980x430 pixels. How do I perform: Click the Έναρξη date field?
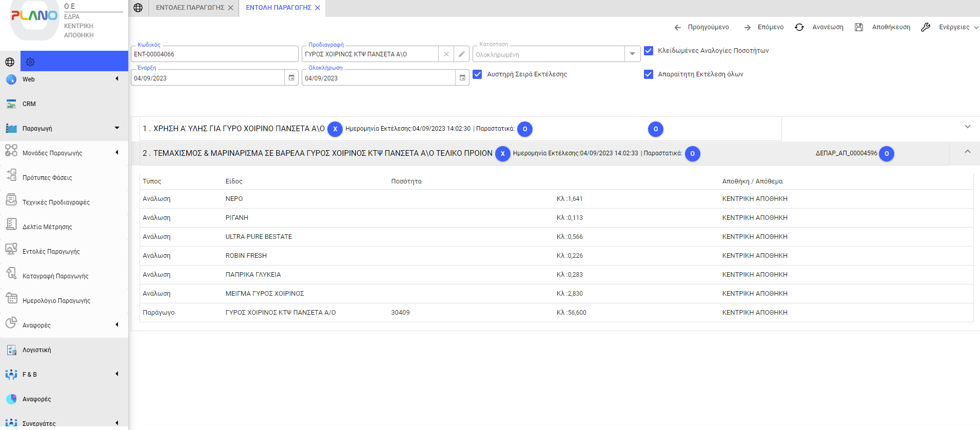tap(208, 78)
